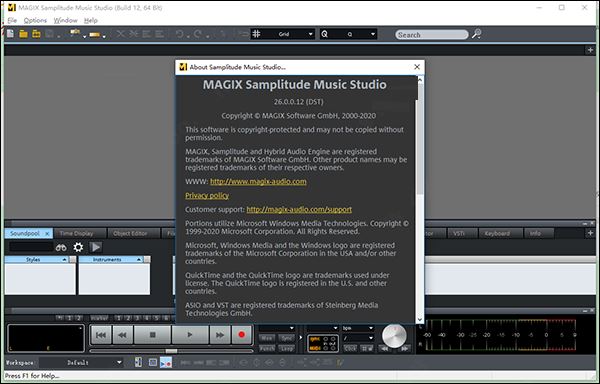Open the www.magix-audio.com link
Viewport: 600px width, 384px height.
(x=258, y=181)
